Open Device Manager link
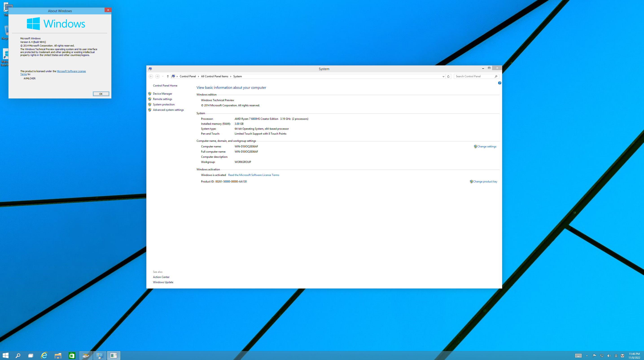This screenshot has height=360, width=644. tap(162, 94)
